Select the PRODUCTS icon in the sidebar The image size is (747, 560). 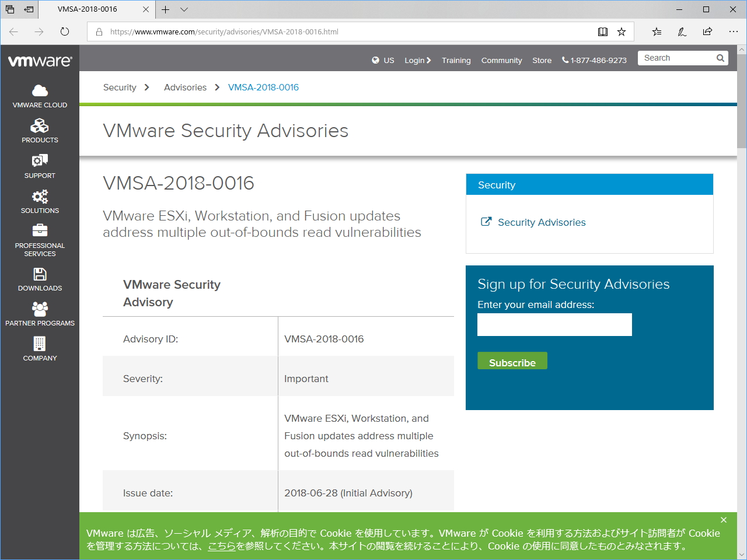[40, 126]
